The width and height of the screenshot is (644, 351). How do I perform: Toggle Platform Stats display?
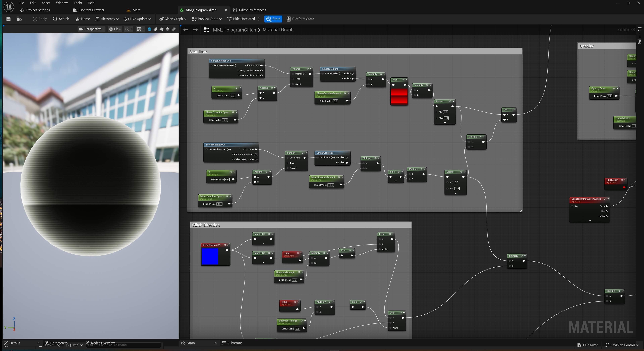300,19
